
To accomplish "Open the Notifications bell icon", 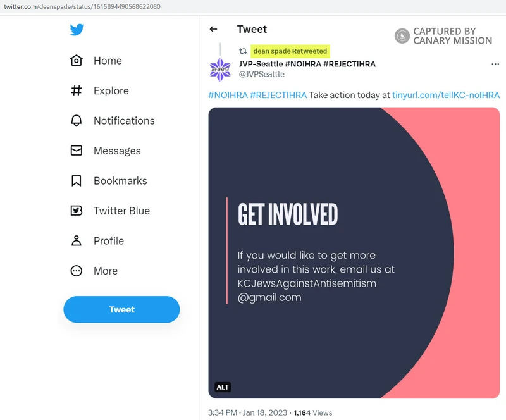I will click(77, 120).
